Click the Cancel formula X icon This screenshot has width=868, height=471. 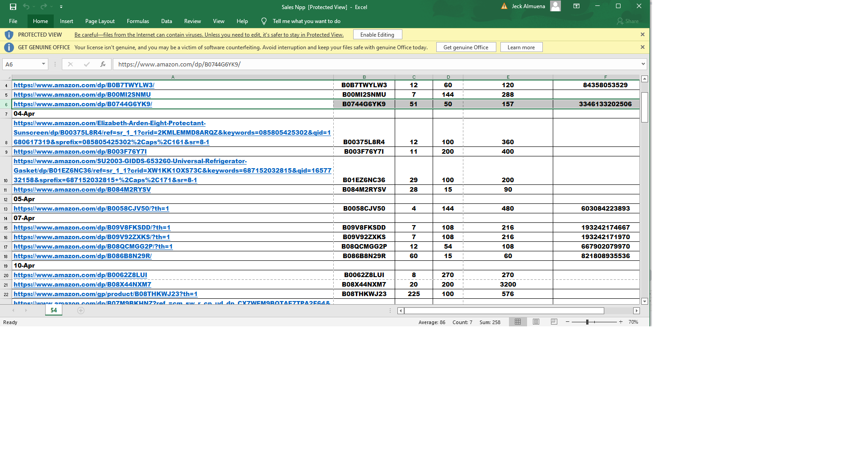(x=70, y=64)
